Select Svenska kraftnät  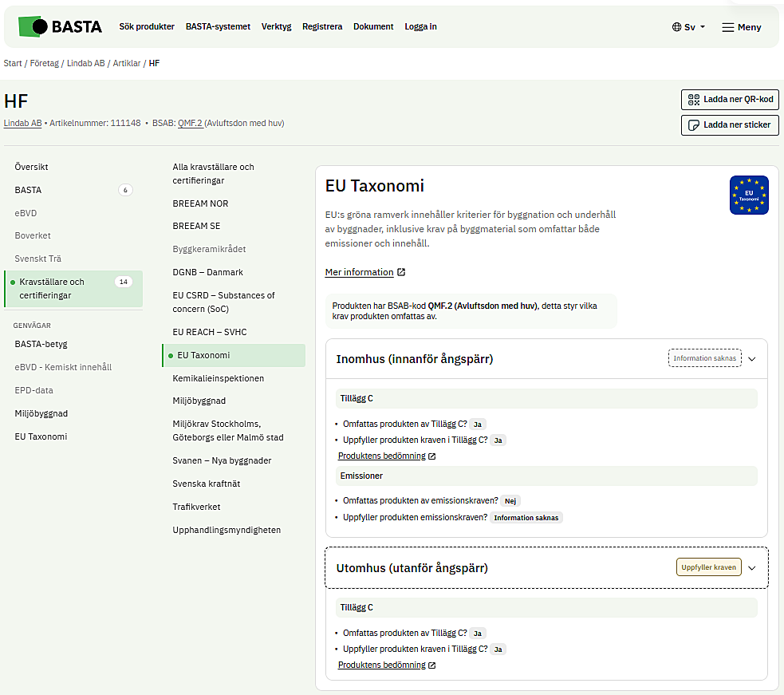(x=206, y=484)
